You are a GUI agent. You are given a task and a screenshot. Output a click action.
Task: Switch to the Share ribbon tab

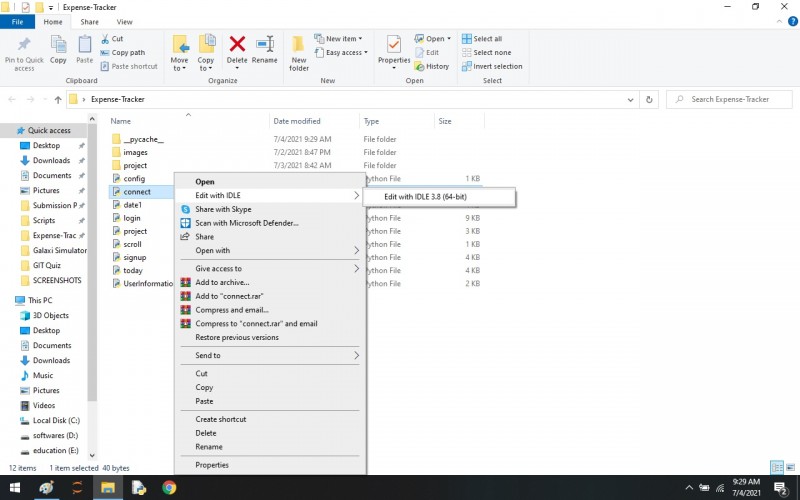[x=89, y=22]
